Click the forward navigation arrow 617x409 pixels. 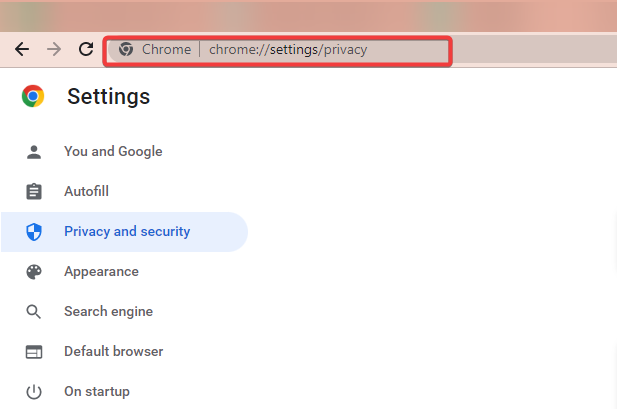point(54,49)
